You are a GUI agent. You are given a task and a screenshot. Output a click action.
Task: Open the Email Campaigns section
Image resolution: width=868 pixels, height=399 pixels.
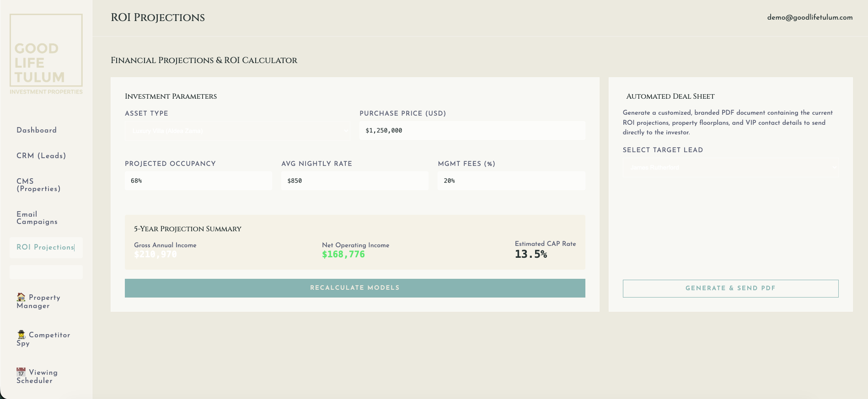[x=37, y=218]
